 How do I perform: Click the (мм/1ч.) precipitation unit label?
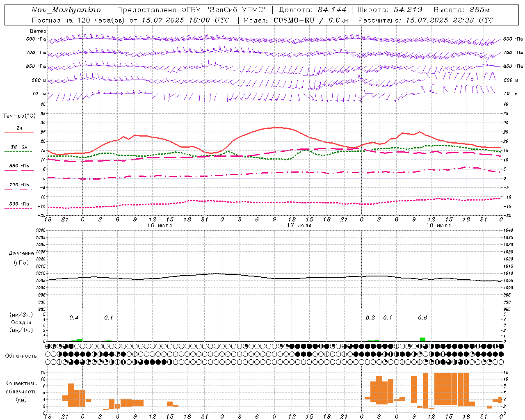coord(21,330)
